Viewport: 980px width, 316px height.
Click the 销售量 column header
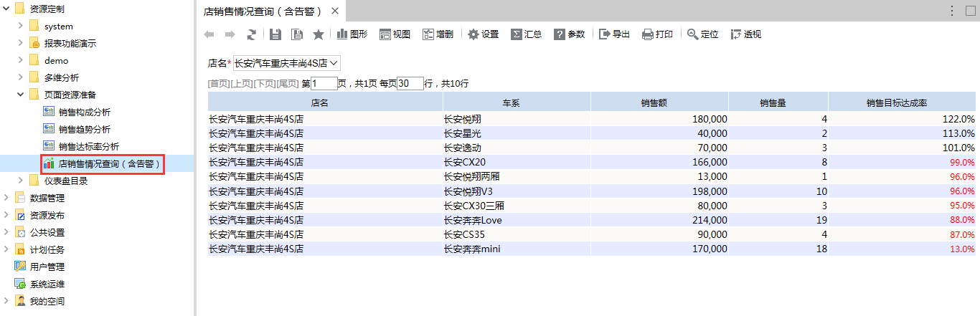pos(778,102)
